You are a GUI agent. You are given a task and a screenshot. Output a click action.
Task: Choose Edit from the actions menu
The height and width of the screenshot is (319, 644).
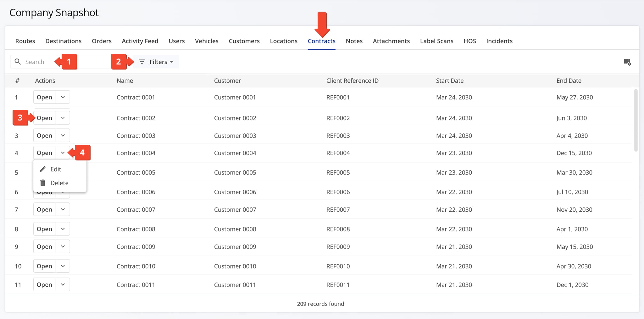60,169
